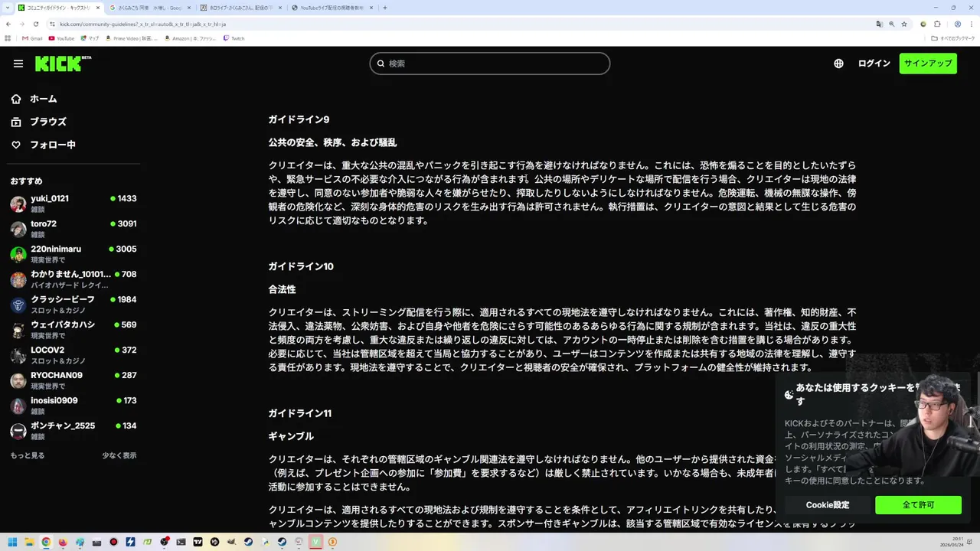Open YouTube bookmark

[x=61, y=38]
